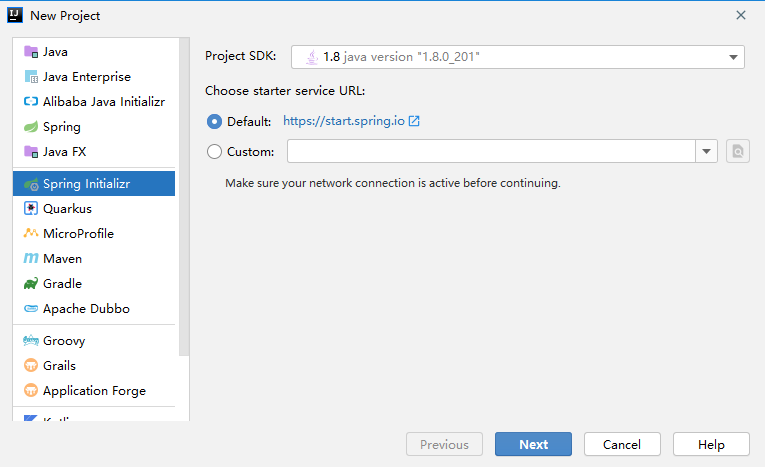The height and width of the screenshot is (467, 765).
Task: Select Groovy from the project list
Action: tap(63, 341)
